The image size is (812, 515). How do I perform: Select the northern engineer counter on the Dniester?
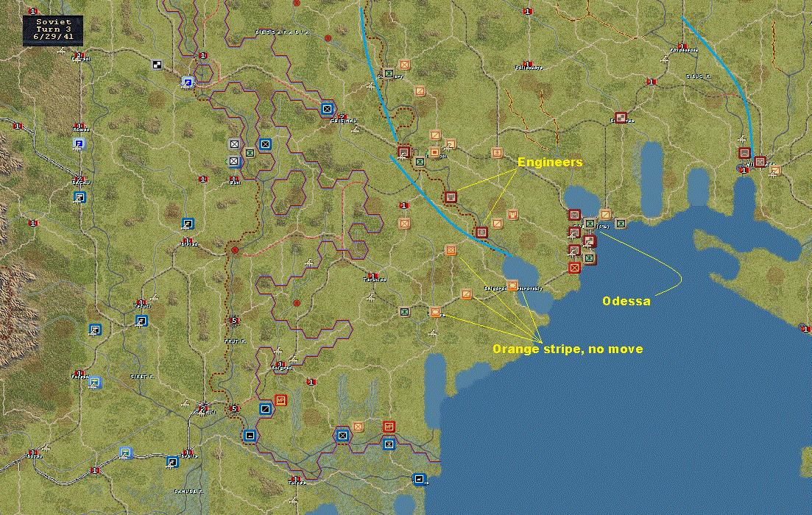[x=451, y=197]
